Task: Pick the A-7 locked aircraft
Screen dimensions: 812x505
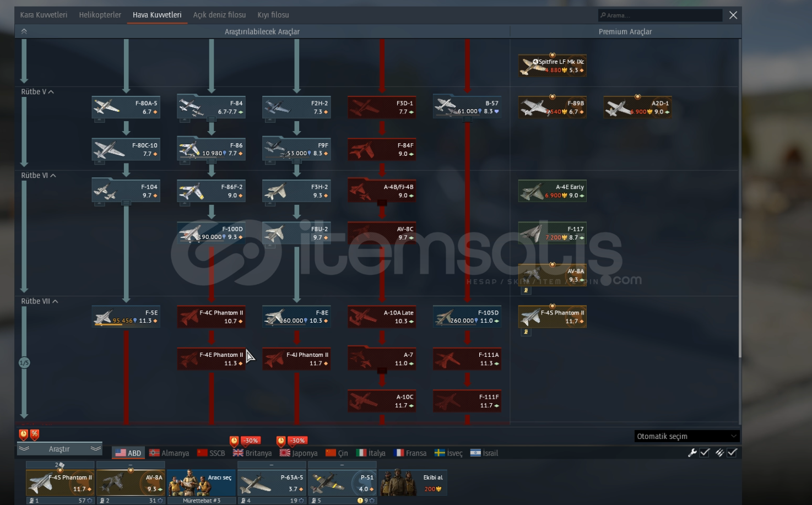Action: tap(382, 359)
